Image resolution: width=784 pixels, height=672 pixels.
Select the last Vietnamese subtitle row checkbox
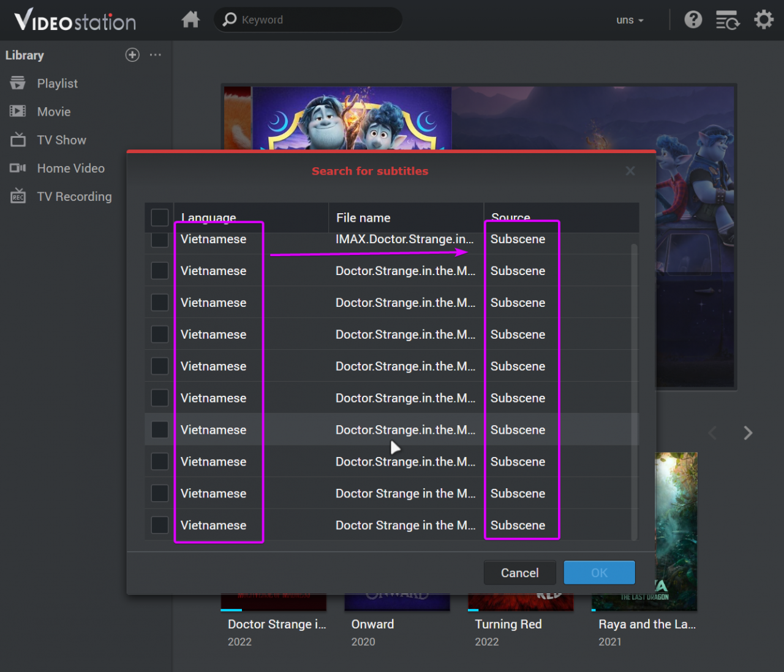(159, 525)
